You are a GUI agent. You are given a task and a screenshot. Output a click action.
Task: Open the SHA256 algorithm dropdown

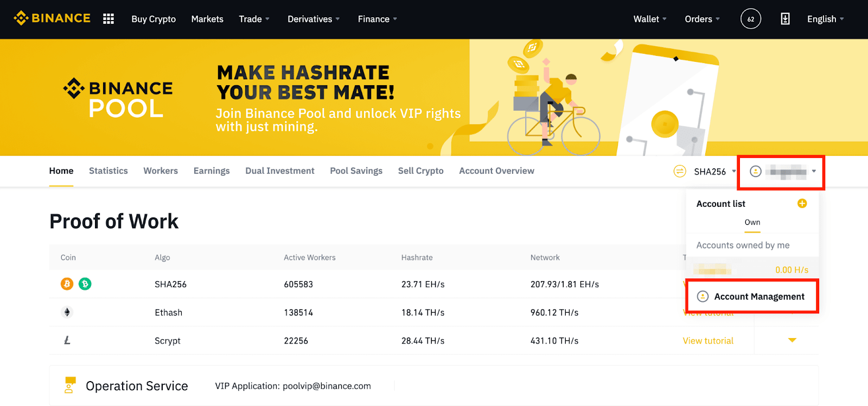tap(714, 172)
